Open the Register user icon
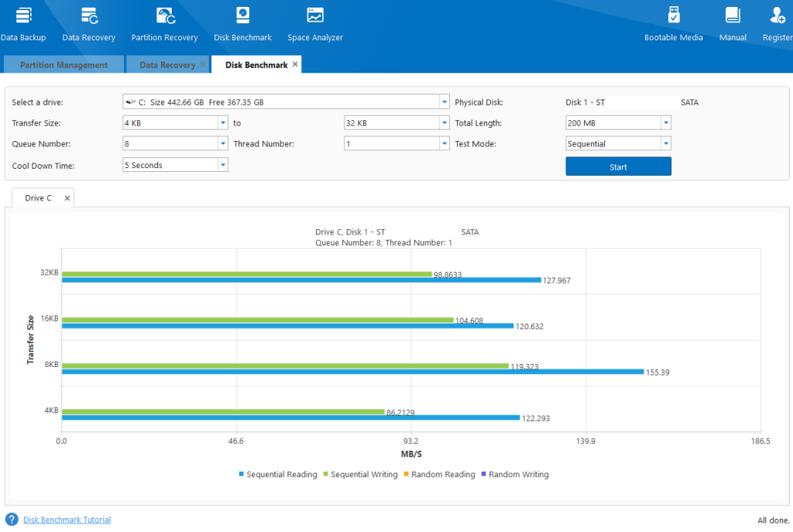The width and height of the screenshot is (793, 532). 778,15
